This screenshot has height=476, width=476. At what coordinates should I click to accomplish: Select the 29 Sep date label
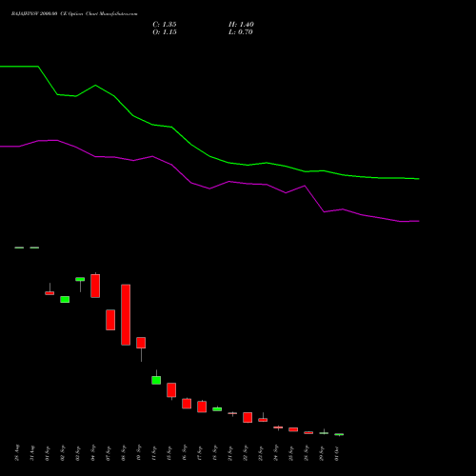pos(322,453)
